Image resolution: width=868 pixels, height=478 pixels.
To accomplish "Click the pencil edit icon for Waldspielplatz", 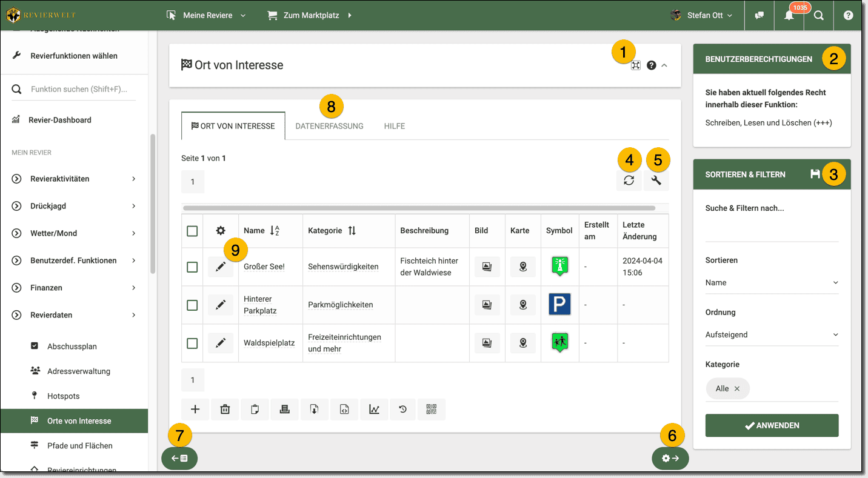I will click(221, 343).
